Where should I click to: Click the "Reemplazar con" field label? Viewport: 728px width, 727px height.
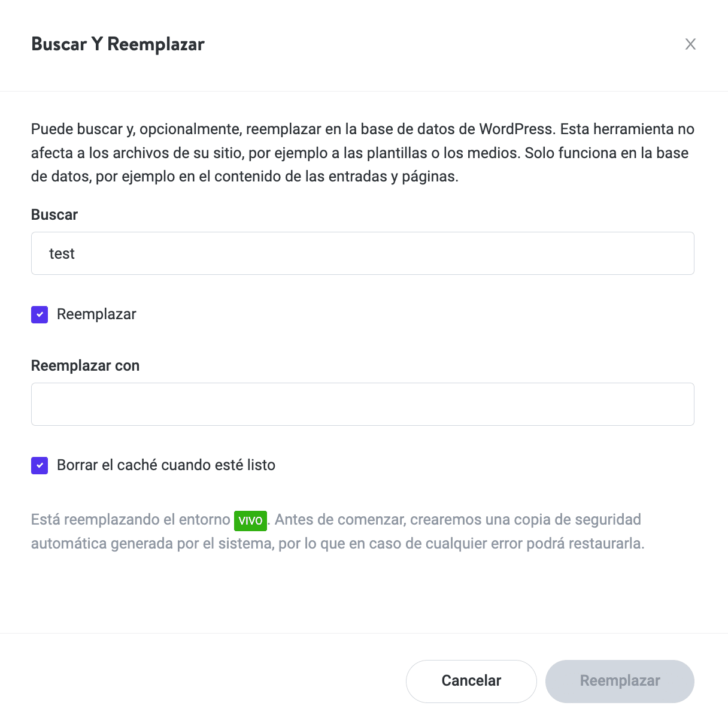click(x=85, y=366)
